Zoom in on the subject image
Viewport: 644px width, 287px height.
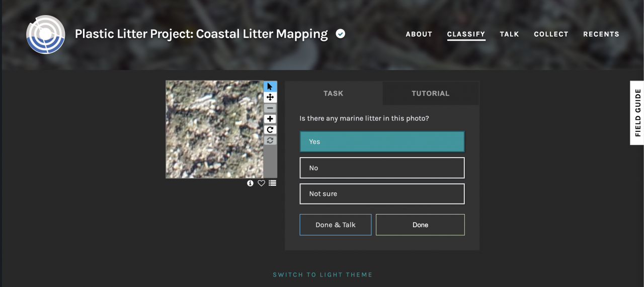pyautogui.click(x=270, y=119)
